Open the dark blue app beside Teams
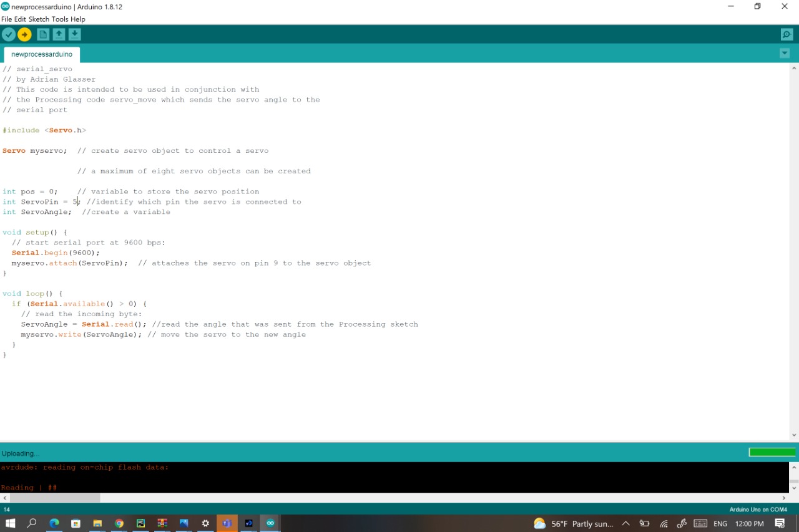Image resolution: width=799 pixels, height=532 pixels. 249,523
